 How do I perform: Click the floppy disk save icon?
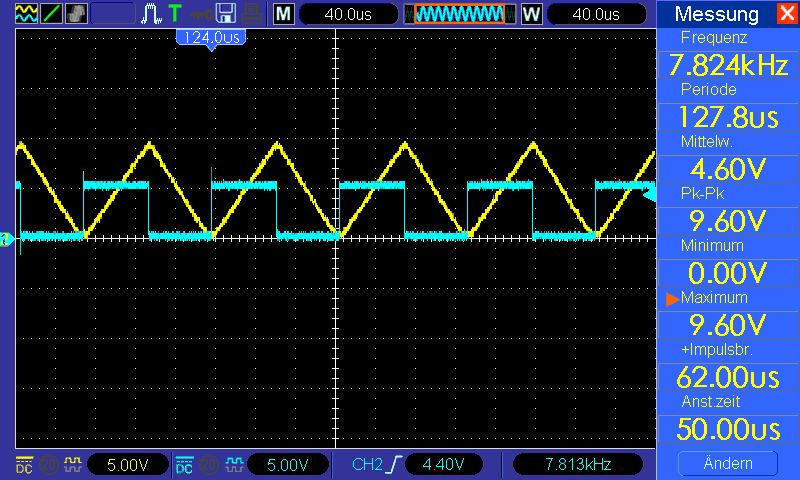coord(226,14)
